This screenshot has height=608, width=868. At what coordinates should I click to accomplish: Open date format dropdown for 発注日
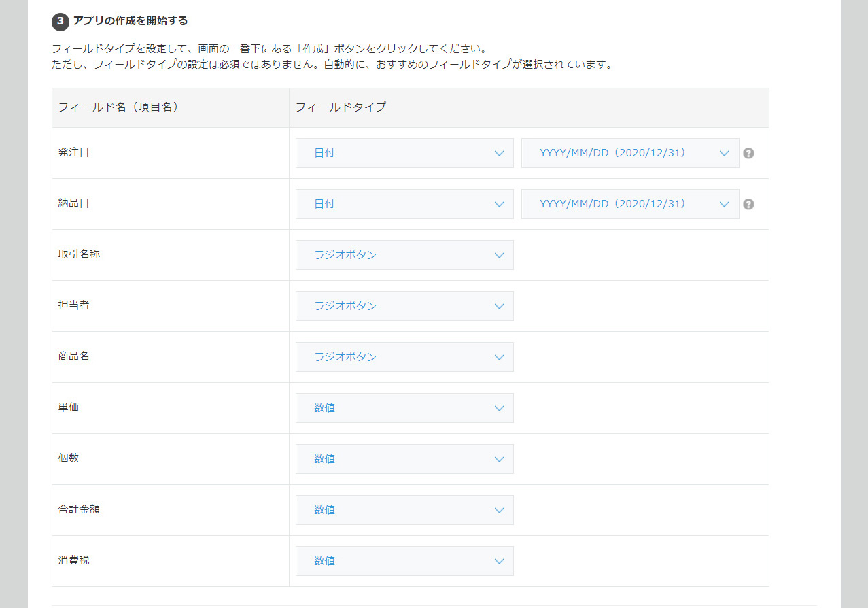point(630,153)
